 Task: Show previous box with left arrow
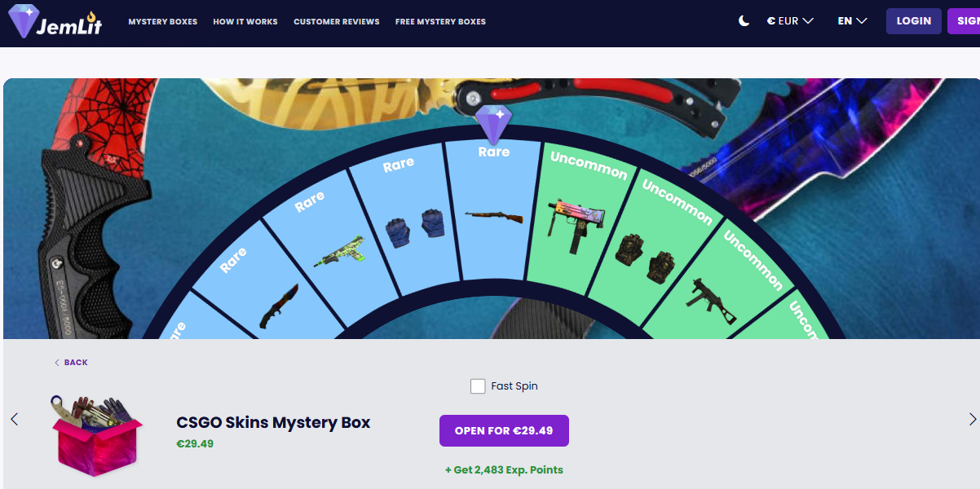pos(14,419)
